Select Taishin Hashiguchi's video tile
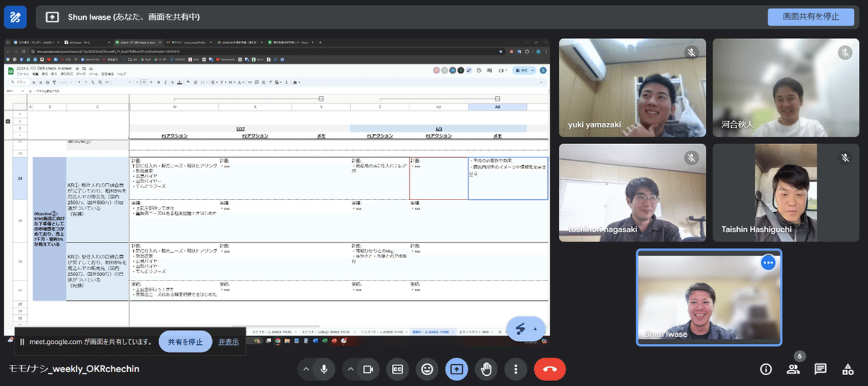 tap(785, 192)
